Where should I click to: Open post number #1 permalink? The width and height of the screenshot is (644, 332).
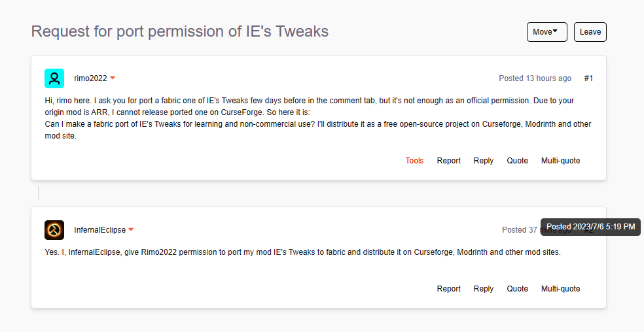(588, 78)
